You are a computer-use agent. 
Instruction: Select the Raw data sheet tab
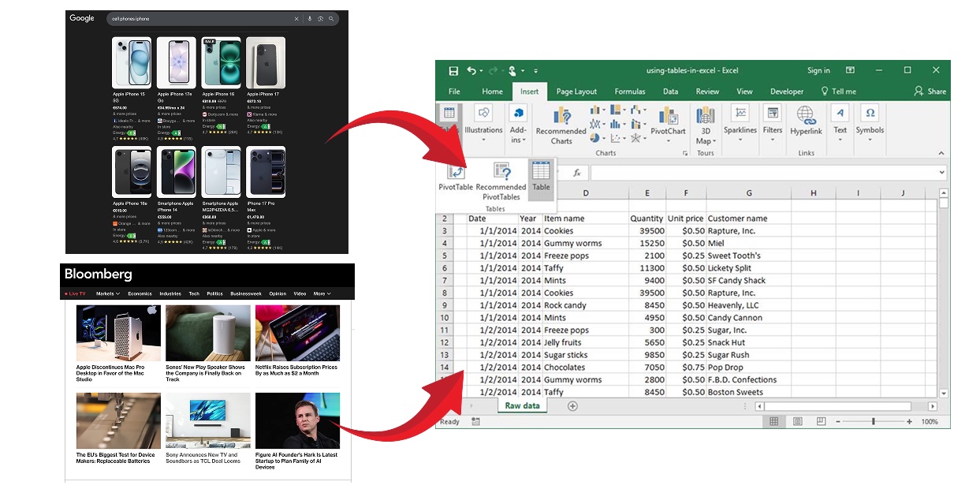(x=522, y=406)
